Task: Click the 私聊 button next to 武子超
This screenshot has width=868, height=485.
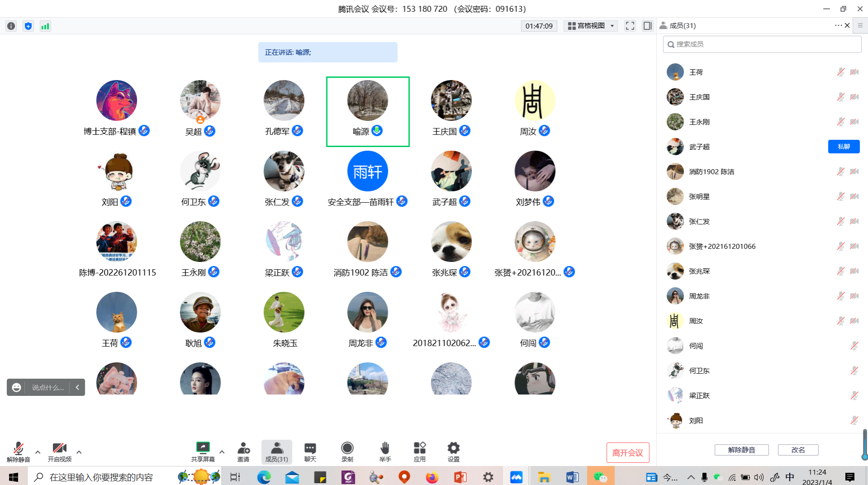Action: click(844, 147)
